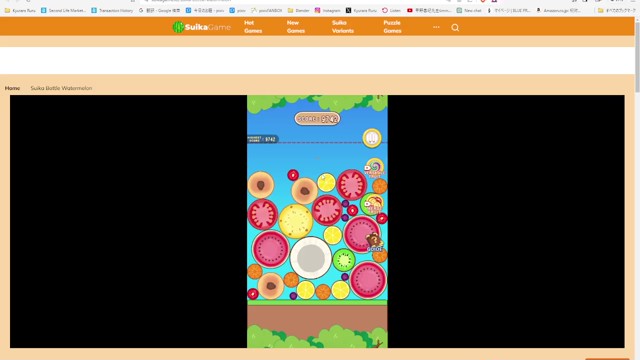
Task: Pause the game with the round pause button
Action: point(372,138)
